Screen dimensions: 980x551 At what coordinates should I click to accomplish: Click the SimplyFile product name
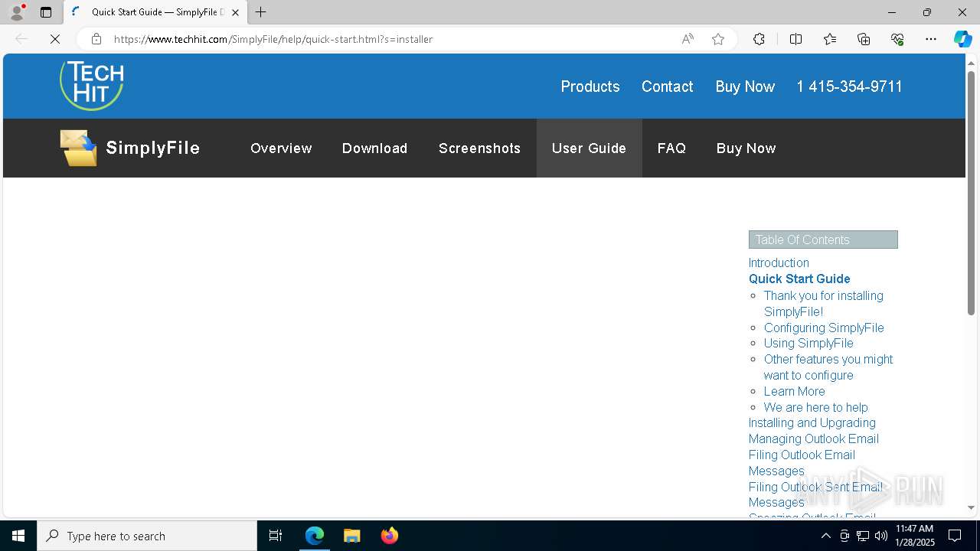click(152, 148)
